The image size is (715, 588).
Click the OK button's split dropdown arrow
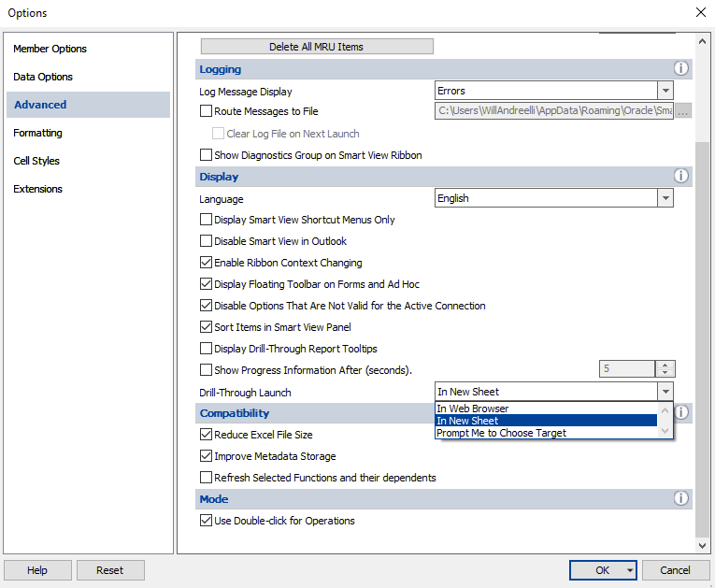[x=630, y=570]
